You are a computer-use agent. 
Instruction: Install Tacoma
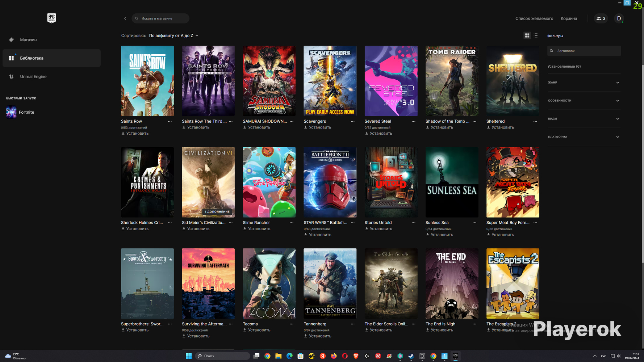256,330
